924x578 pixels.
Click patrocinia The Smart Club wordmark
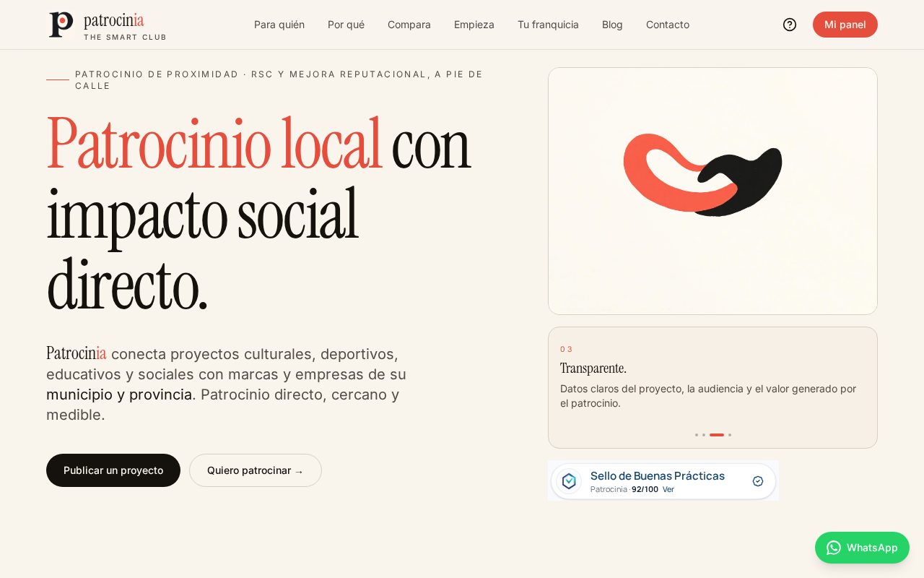point(125,26)
